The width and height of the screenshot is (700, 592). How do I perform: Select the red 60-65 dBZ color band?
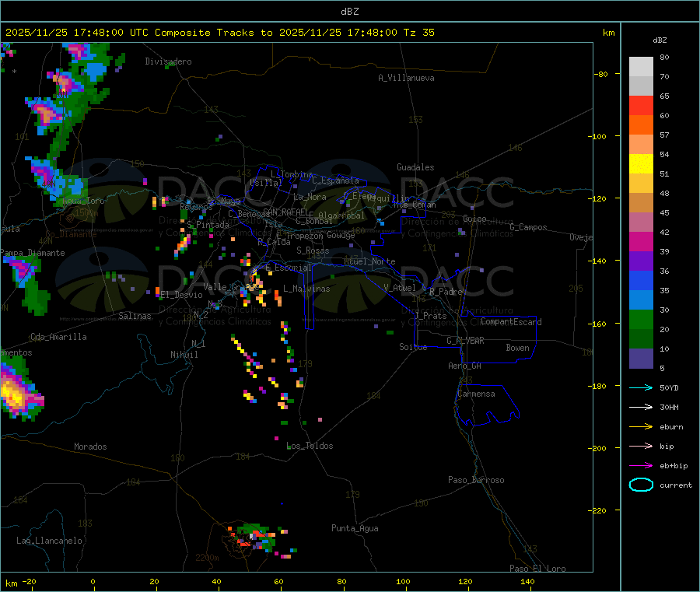(641, 105)
